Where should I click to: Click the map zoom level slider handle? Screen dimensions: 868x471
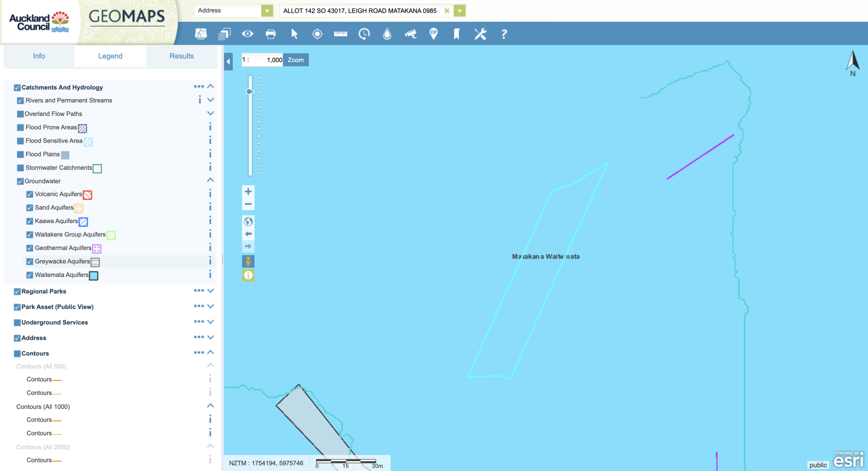(x=250, y=91)
